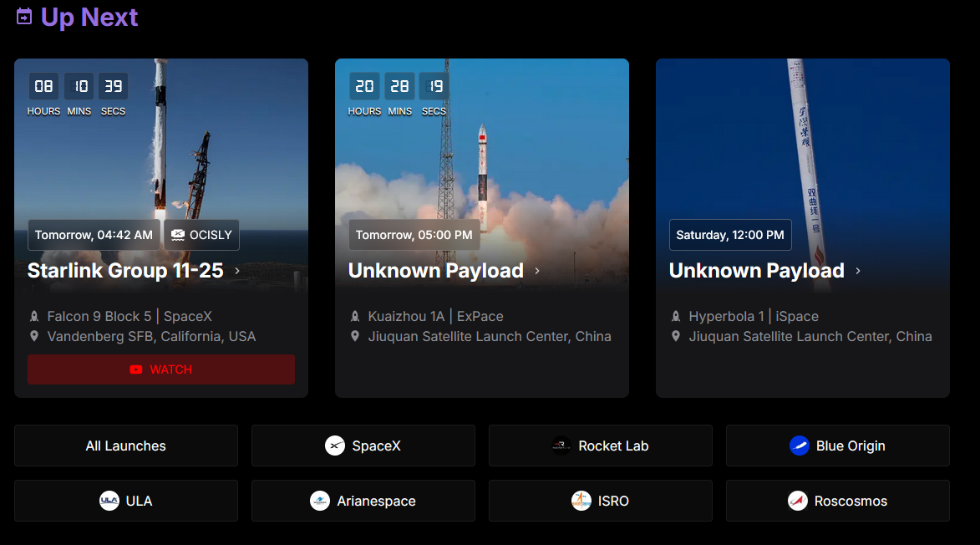The width and height of the screenshot is (980, 545).
Task: Click the location pin on the Kuaizhou 1A card
Action: [x=355, y=336]
